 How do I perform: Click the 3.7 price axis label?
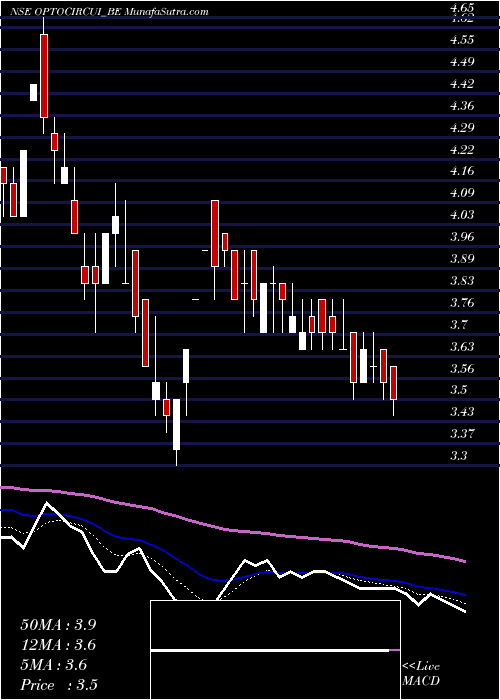[458, 324]
